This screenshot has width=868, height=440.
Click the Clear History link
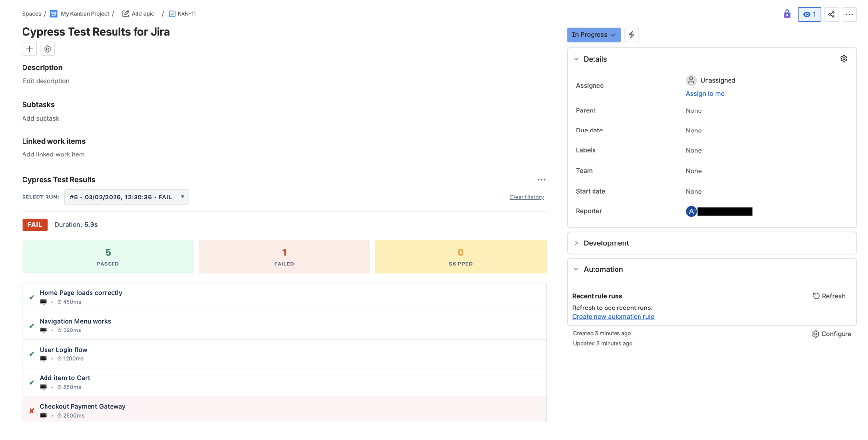pos(526,197)
